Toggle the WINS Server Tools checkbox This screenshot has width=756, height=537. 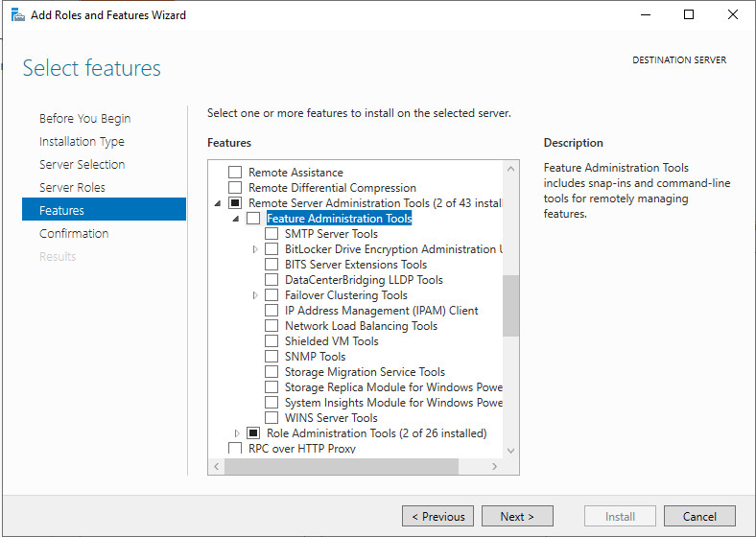pos(272,418)
